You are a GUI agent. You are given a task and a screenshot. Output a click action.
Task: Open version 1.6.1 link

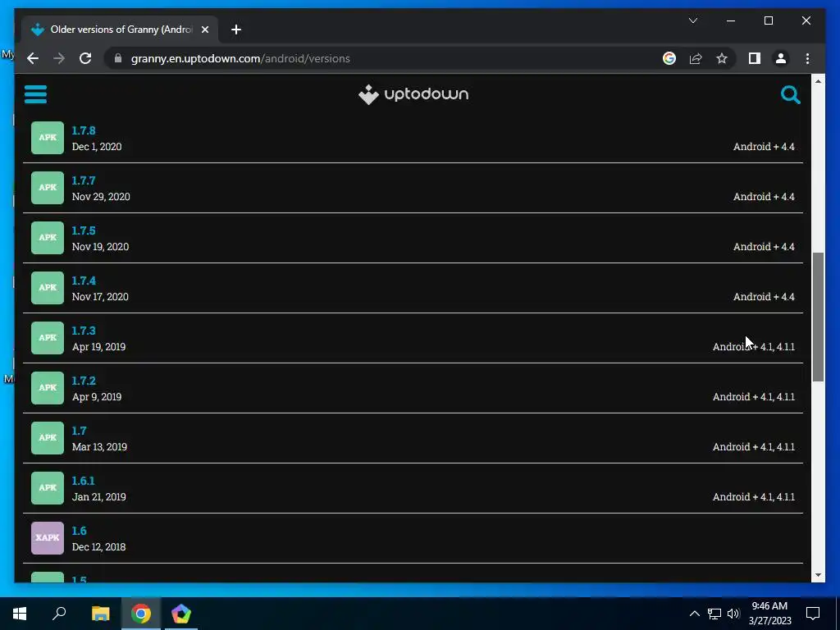point(83,481)
